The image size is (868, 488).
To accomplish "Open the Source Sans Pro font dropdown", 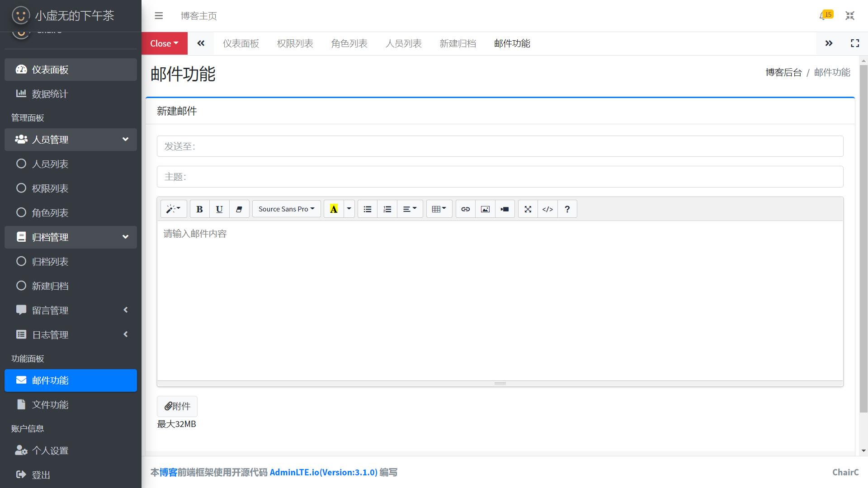I will coord(286,209).
